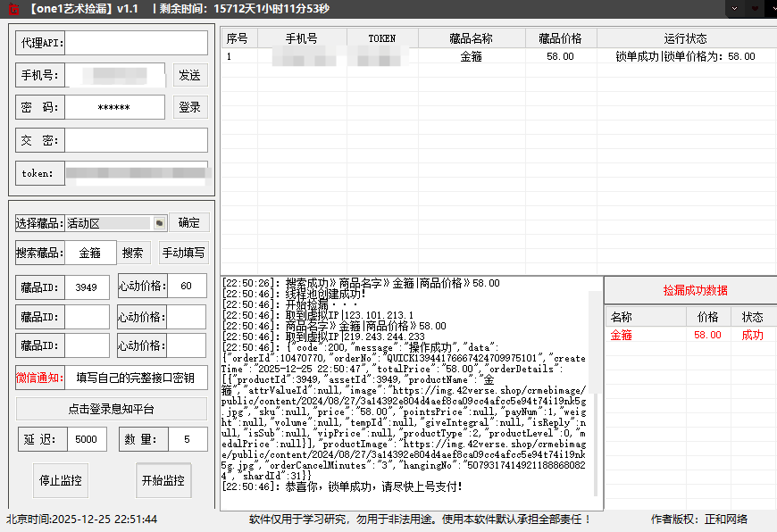The height and width of the screenshot is (532, 777).
Task: Expand the 选择藏品 dropdown showing 活动区
Action: pyautogui.click(x=159, y=223)
